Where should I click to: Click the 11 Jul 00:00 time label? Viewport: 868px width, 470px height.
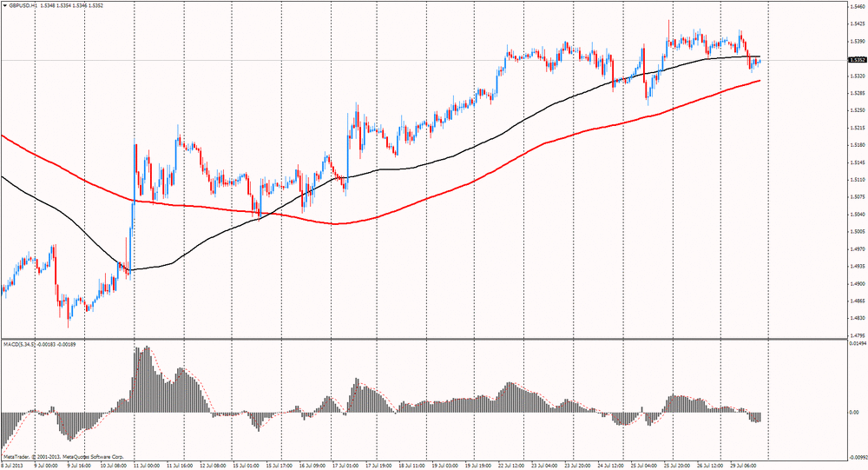[x=146, y=467]
